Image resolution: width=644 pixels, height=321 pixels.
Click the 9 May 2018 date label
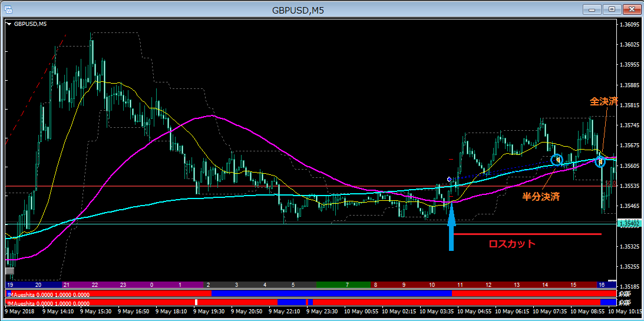tap(19, 312)
